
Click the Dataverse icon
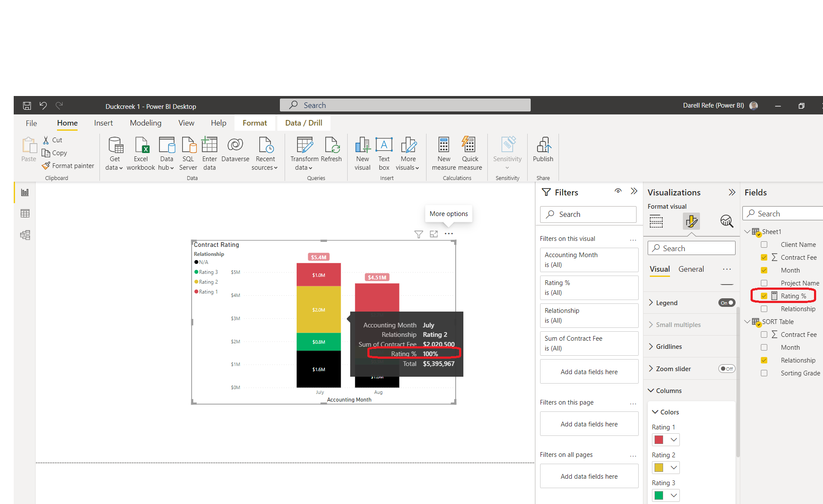[235, 145]
